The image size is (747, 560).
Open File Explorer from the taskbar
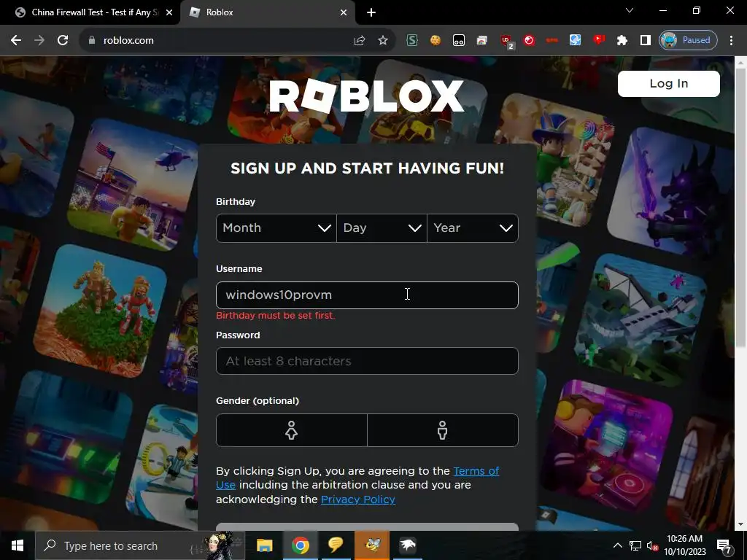coord(264,545)
